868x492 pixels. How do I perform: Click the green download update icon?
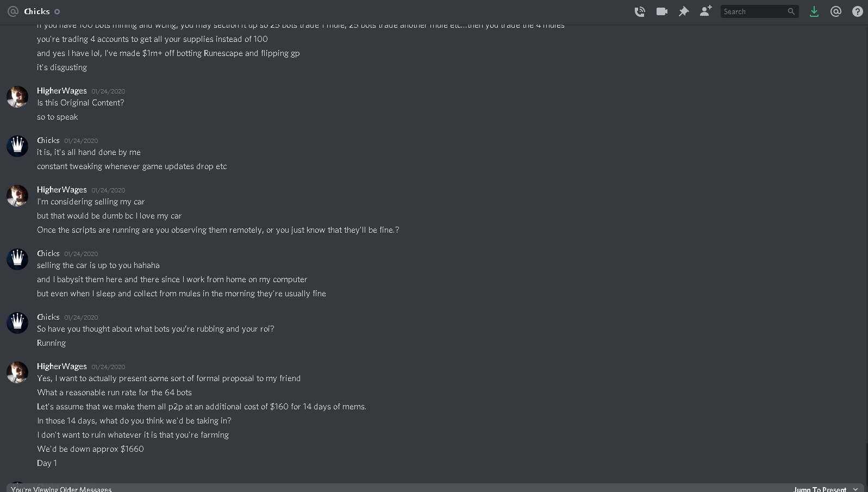pyautogui.click(x=814, y=11)
